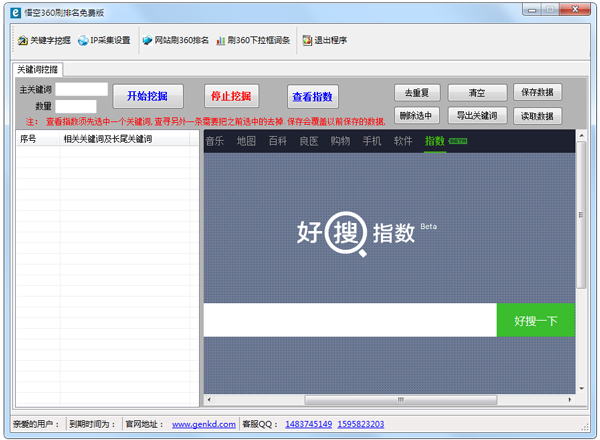Click the 好搜指数 logo
The height and width of the screenshot is (440, 600).
367,233
